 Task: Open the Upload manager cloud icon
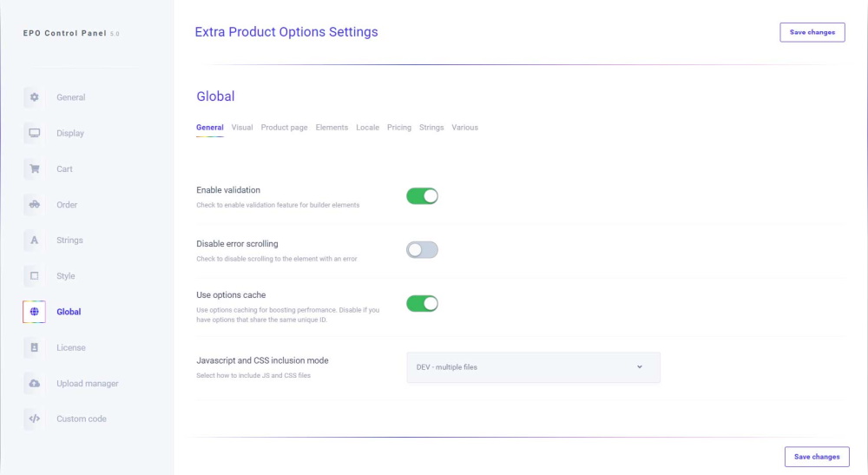[x=35, y=383]
